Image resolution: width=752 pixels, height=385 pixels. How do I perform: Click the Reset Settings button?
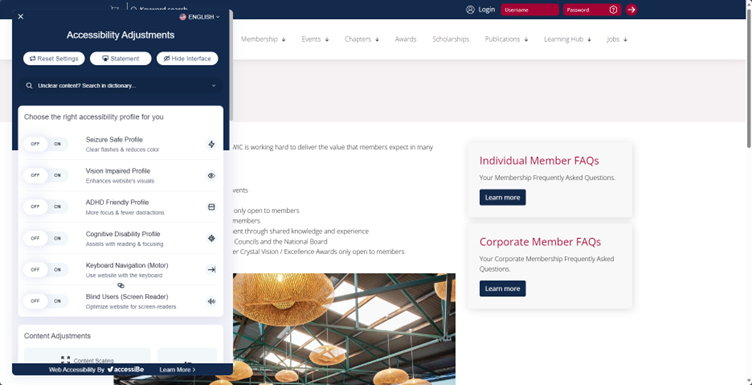[54, 58]
